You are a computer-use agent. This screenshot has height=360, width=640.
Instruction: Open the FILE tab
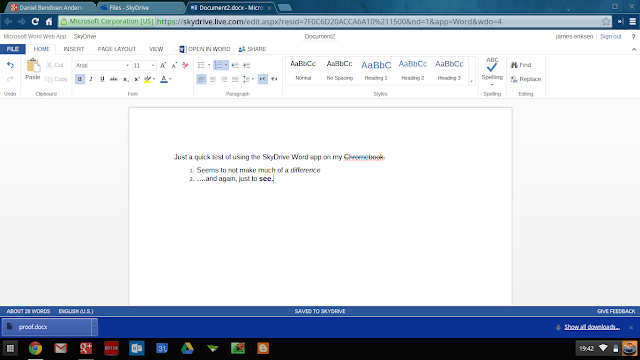pyautogui.click(x=13, y=49)
